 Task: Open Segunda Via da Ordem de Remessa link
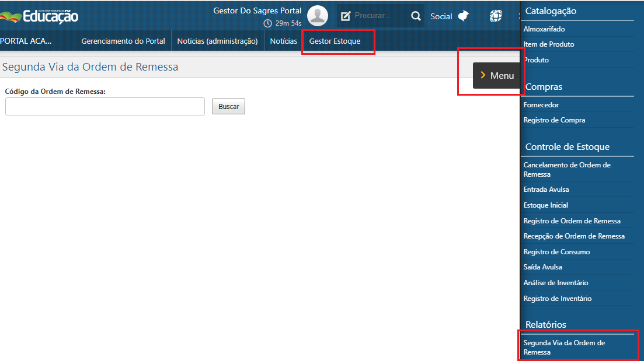[564, 348]
